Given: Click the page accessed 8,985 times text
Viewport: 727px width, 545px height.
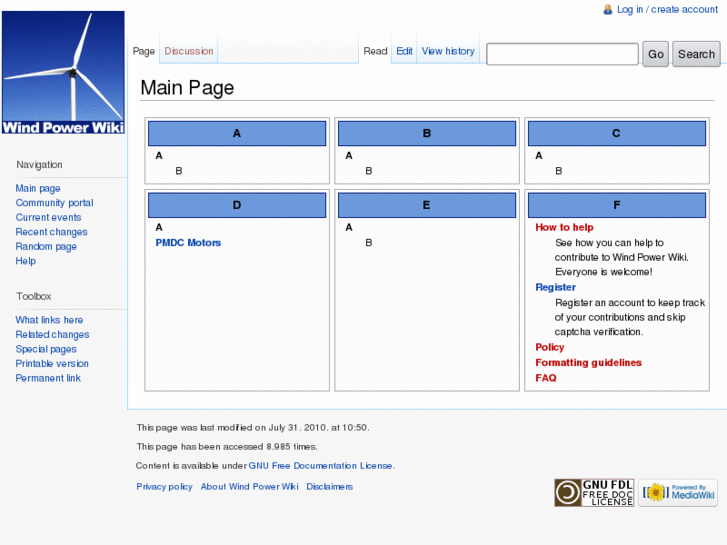Looking at the screenshot, I should [x=227, y=447].
